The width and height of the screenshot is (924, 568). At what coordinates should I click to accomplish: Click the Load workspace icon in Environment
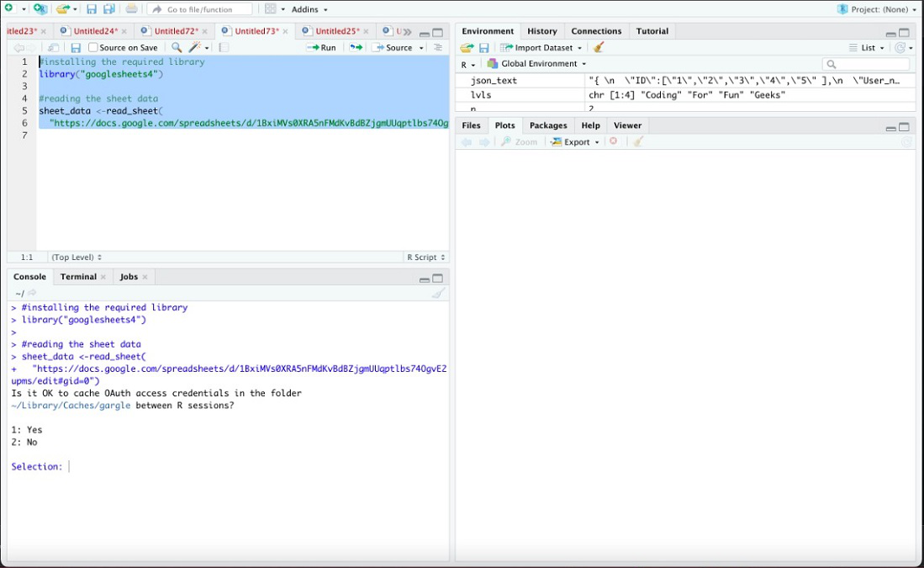[x=467, y=48]
